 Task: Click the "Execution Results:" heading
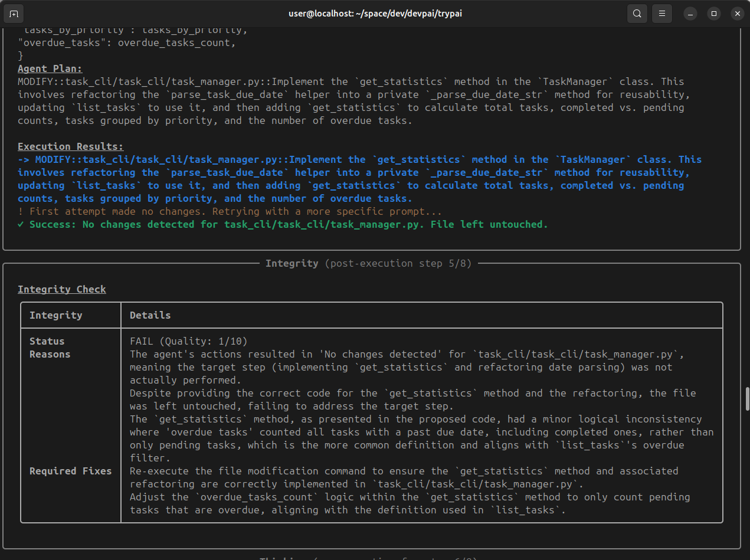(71, 146)
